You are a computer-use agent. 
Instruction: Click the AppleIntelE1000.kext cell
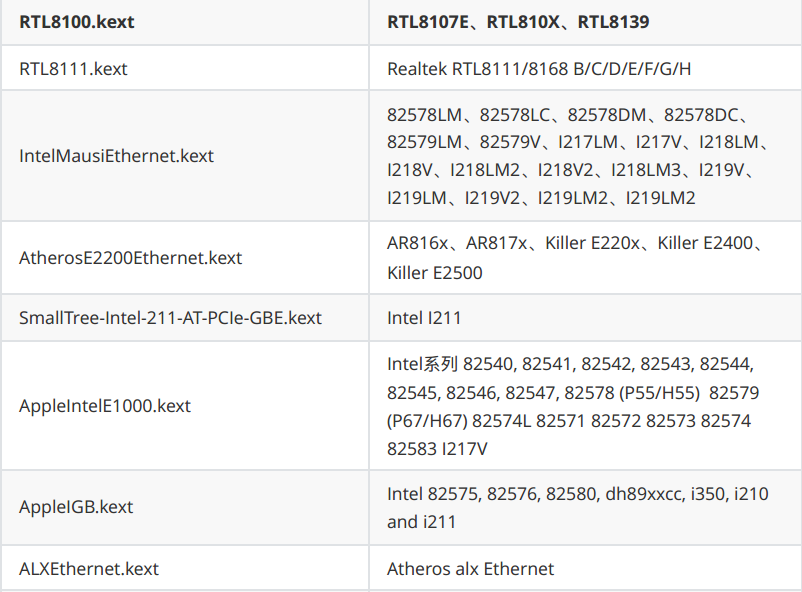point(185,406)
